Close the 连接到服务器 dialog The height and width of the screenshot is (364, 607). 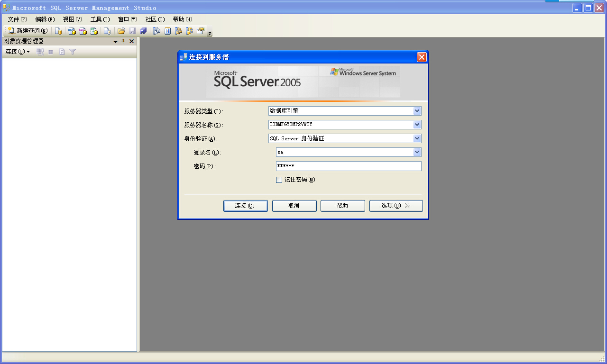(x=422, y=57)
